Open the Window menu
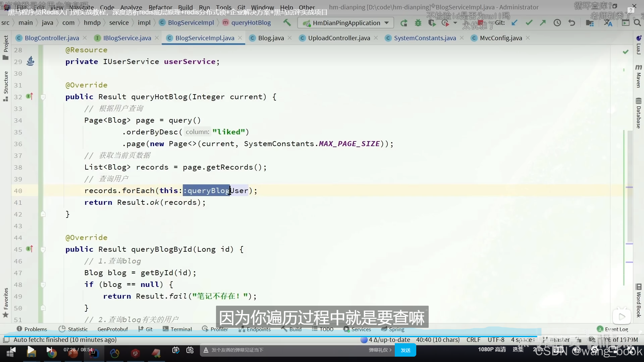 (263, 7)
